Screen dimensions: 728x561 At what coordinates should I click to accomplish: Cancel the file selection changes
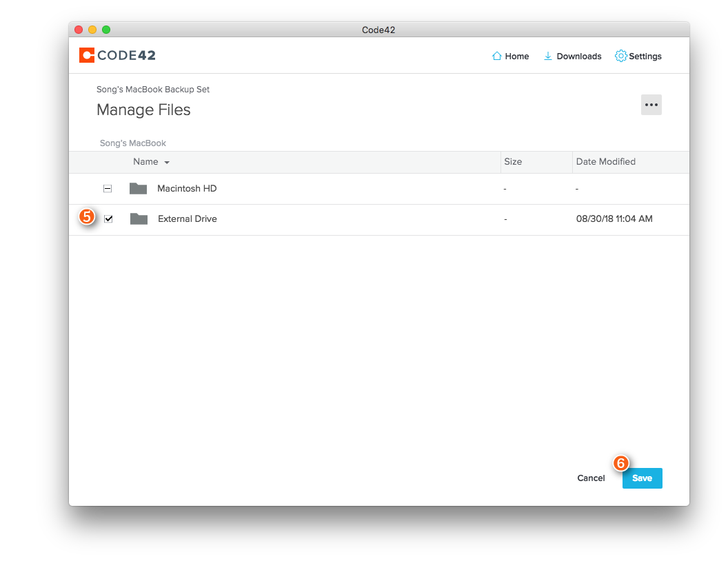(591, 478)
